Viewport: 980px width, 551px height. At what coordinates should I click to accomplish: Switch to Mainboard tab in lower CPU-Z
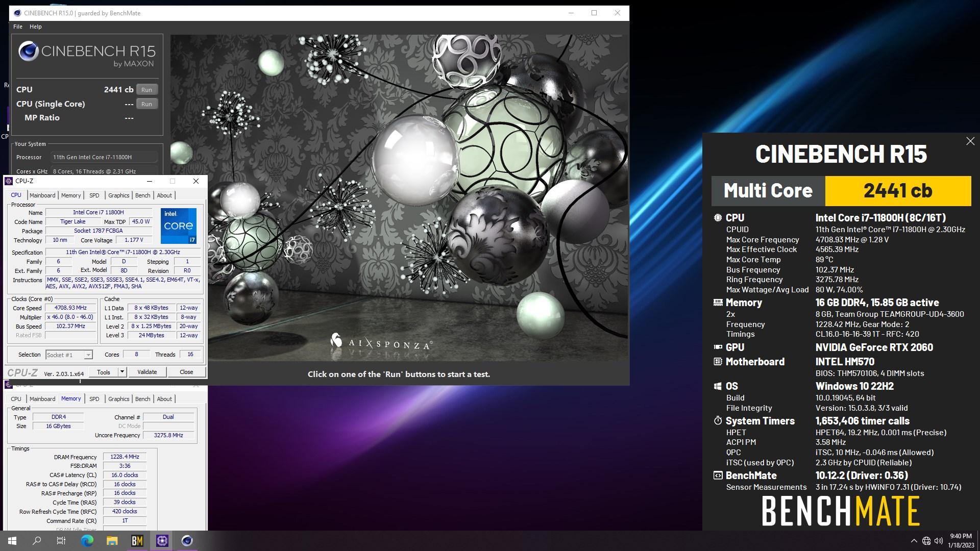coord(42,399)
